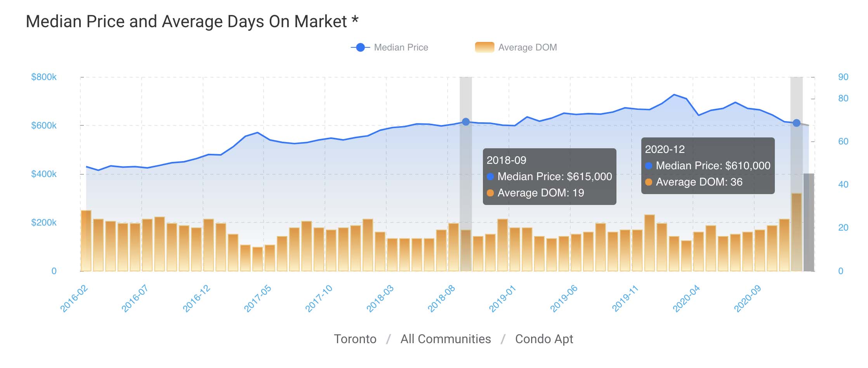Select the 2020-12 median price data point

click(797, 123)
